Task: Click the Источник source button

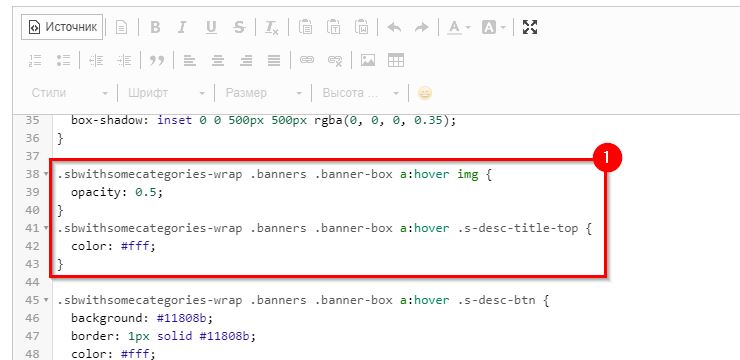Action: point(62,27)
